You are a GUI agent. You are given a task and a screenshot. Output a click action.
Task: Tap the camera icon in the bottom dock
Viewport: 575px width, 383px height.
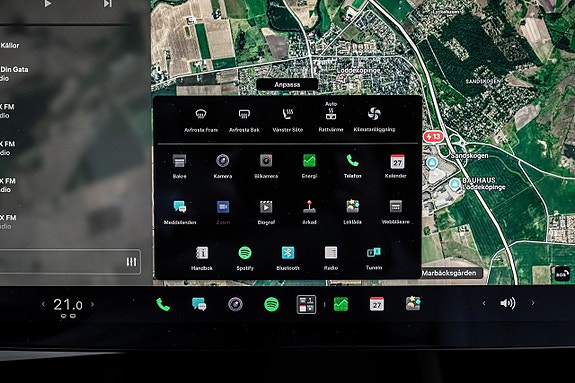(x=235, y=304)
